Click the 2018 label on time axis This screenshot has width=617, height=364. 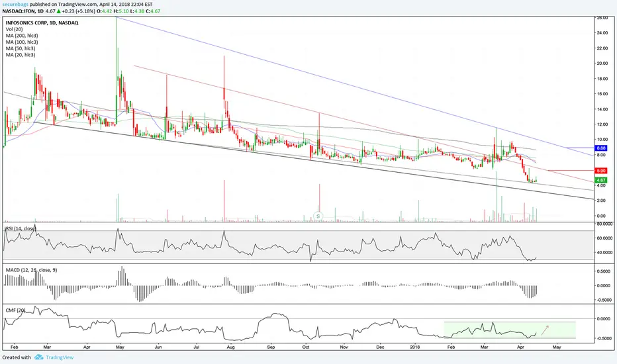click(414, 347)
